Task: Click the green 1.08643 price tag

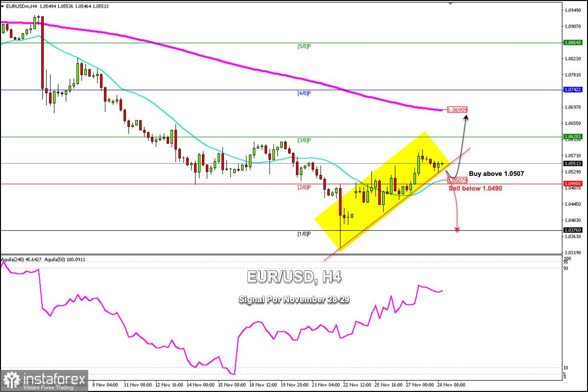Action: (x=573, y=43)
